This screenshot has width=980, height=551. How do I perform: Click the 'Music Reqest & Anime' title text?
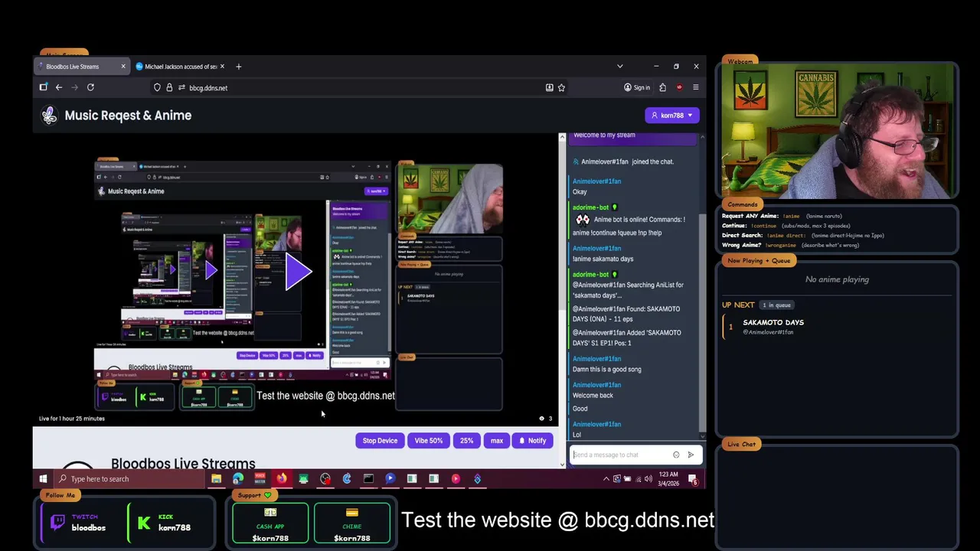click(128, 116)
